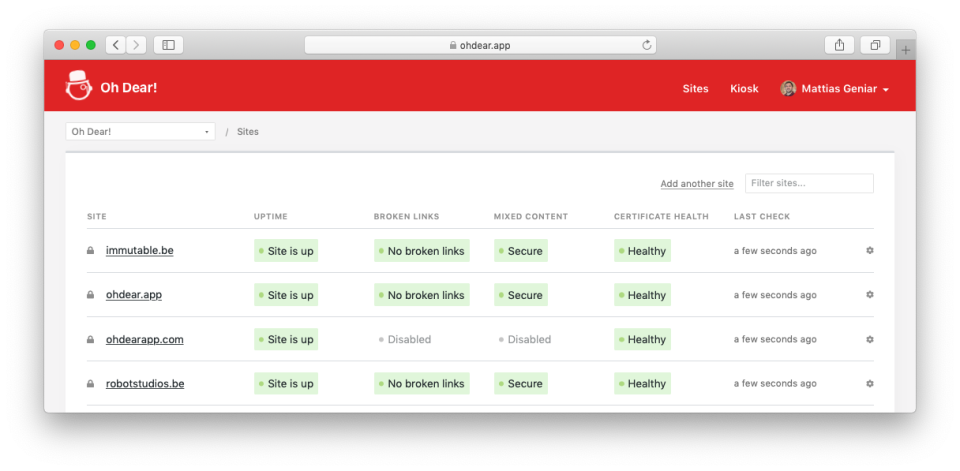Click Secure badge for ohdear.app
This screenshot has height=471, width=960.
521,295
